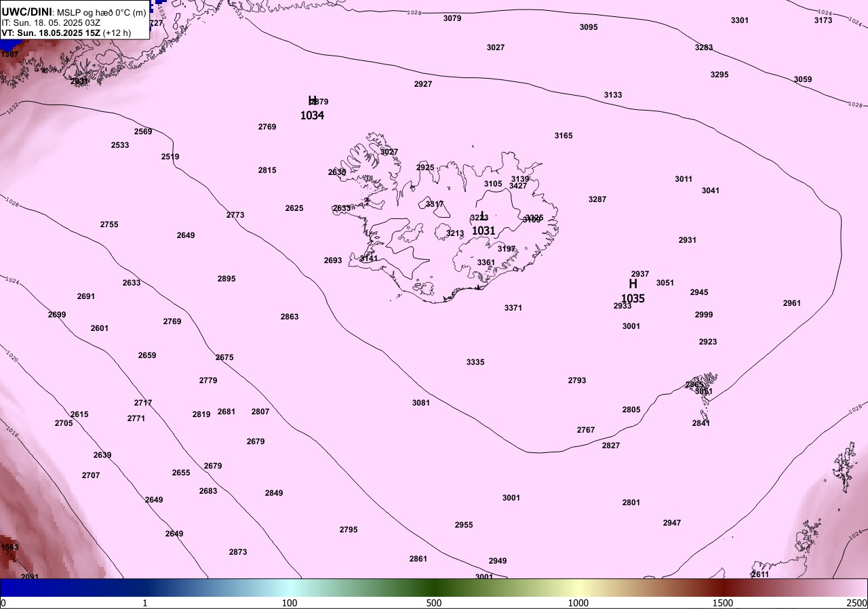Click the UWC/DINI MSLP title line
Screen dimensions: 868x609
[74, 11]
